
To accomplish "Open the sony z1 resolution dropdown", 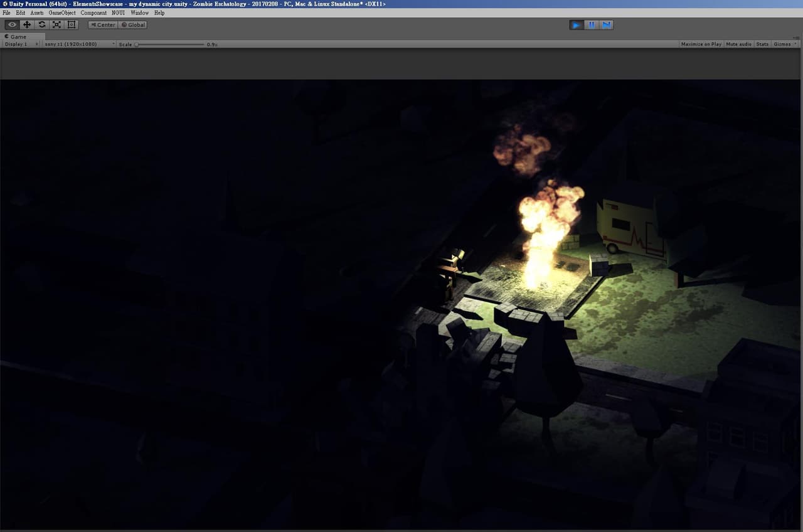I will point(80,44).
